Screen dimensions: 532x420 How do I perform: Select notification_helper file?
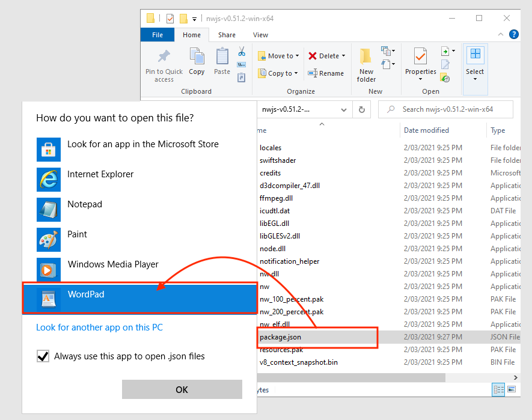[x=289, y=261]
